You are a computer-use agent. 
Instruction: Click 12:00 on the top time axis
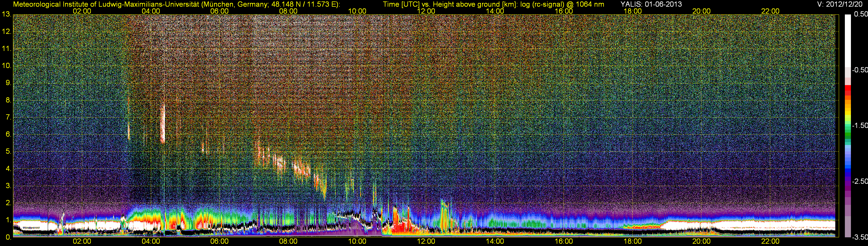click(426, 11)
